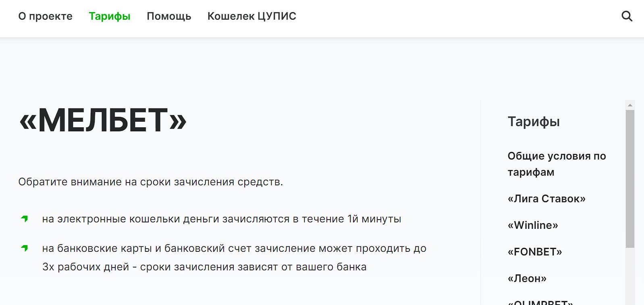The width and height of the screenshot is (644, 305).
Task: Open «Кошелек ЦУПИС» in the top navigation
Action: 252,16
